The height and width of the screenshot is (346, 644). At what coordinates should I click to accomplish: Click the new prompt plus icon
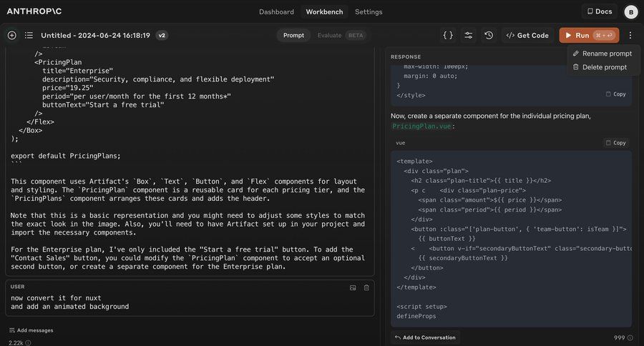click(x=12, y=35)
